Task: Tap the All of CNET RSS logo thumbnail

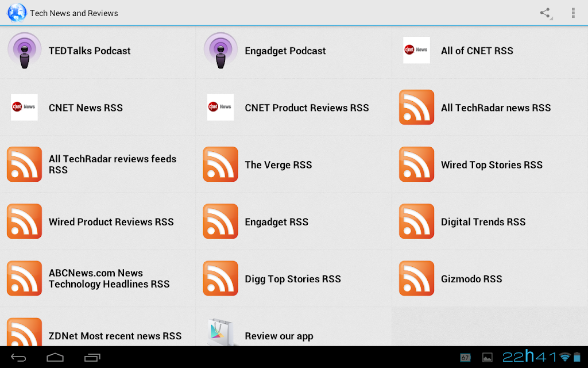Action: click(417, 51)
